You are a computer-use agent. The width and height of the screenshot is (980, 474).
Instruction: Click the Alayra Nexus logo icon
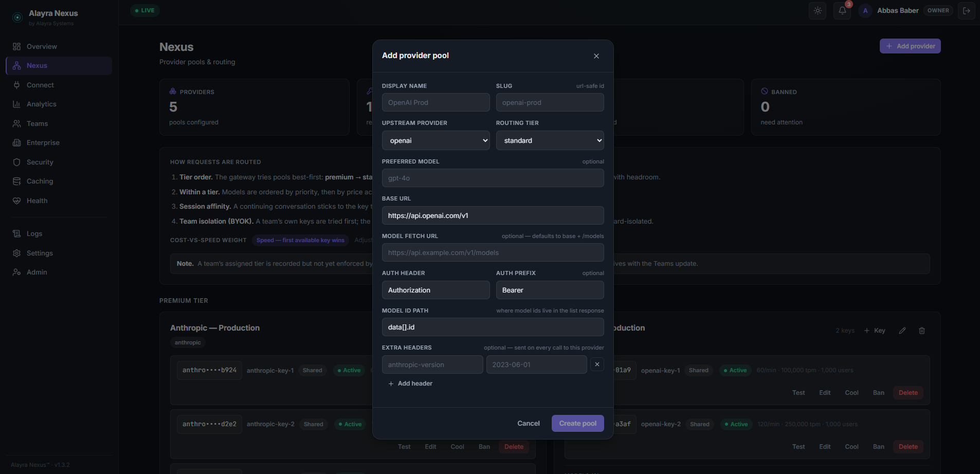tap(17, 17)
